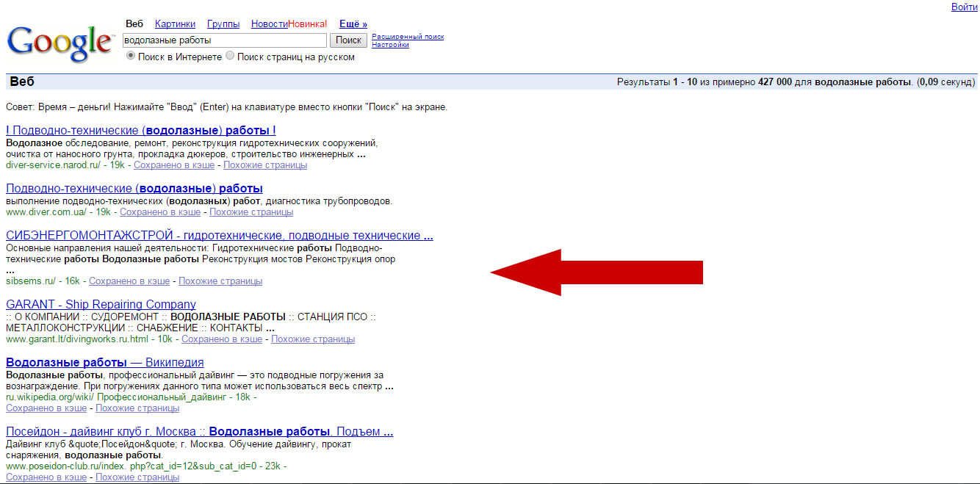This screenshot has height=484, width=980.
Task: Open the Новости search tab
Action: [270, 24]
